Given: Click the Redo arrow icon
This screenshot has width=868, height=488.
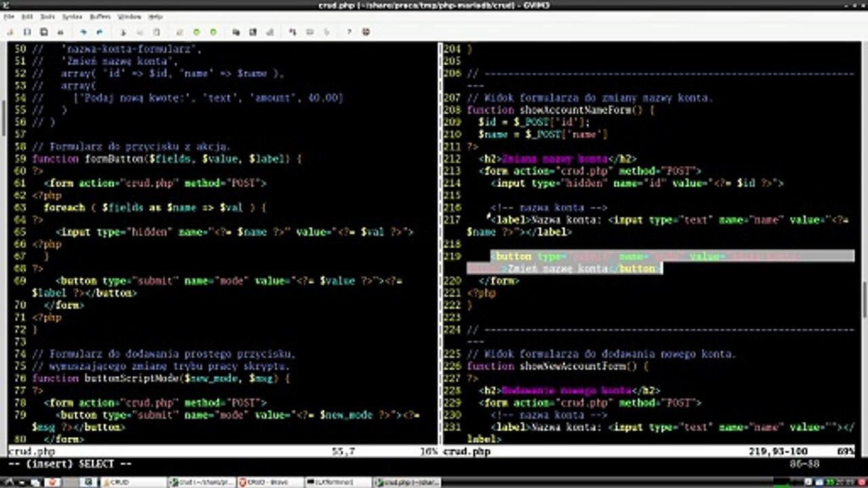Looking at the screenshot, I should click(100, 32).
